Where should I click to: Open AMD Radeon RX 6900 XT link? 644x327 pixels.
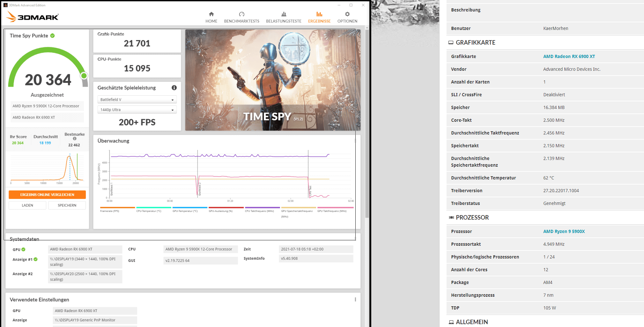point(569,56)
